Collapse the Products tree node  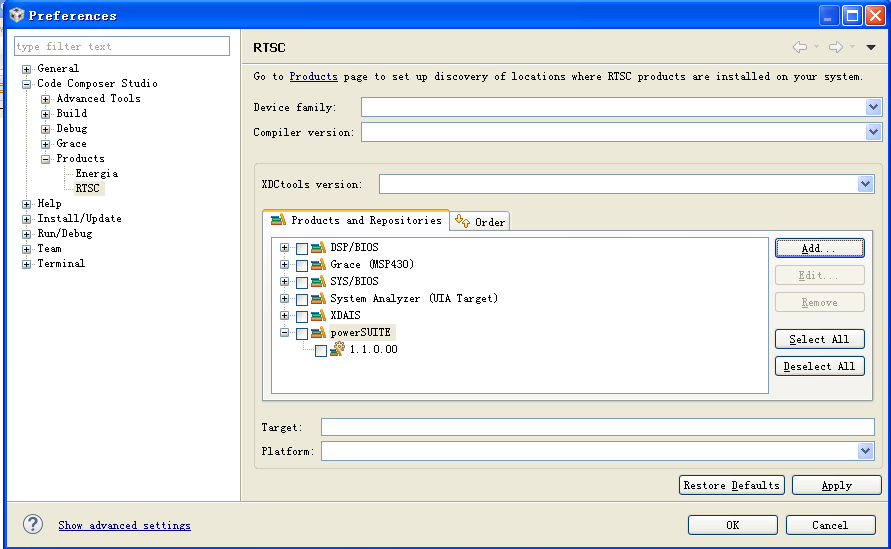pyautogui.click(x=45, y=160)
